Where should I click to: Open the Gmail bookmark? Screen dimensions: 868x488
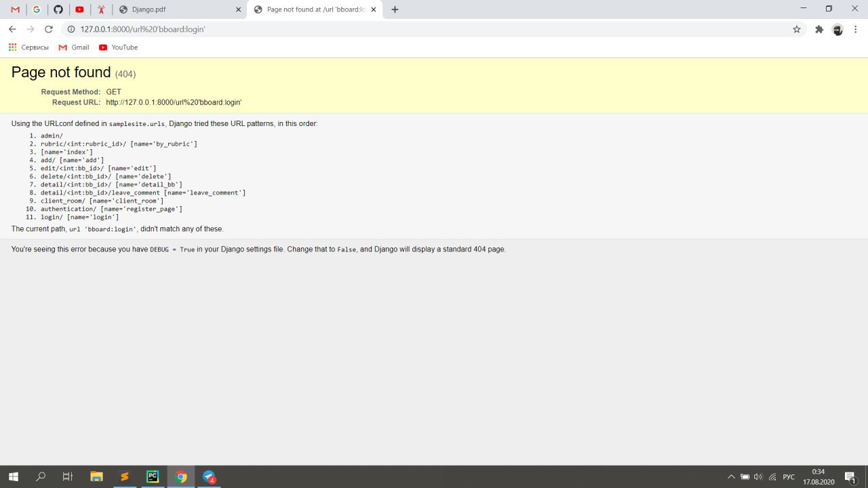[x=74, y=47]
